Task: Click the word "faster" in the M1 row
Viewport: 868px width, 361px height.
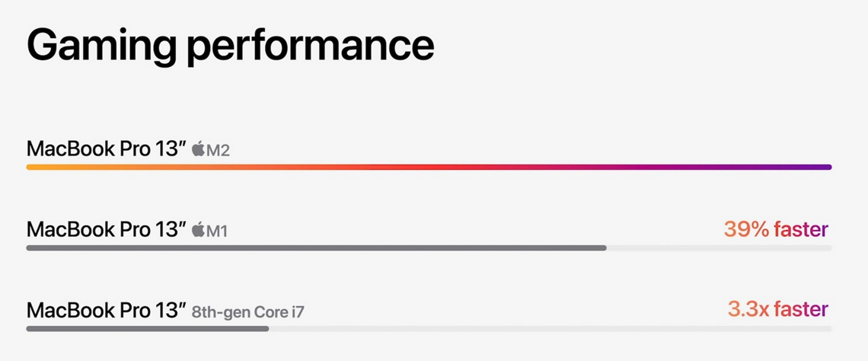Action: pos(800,229)
